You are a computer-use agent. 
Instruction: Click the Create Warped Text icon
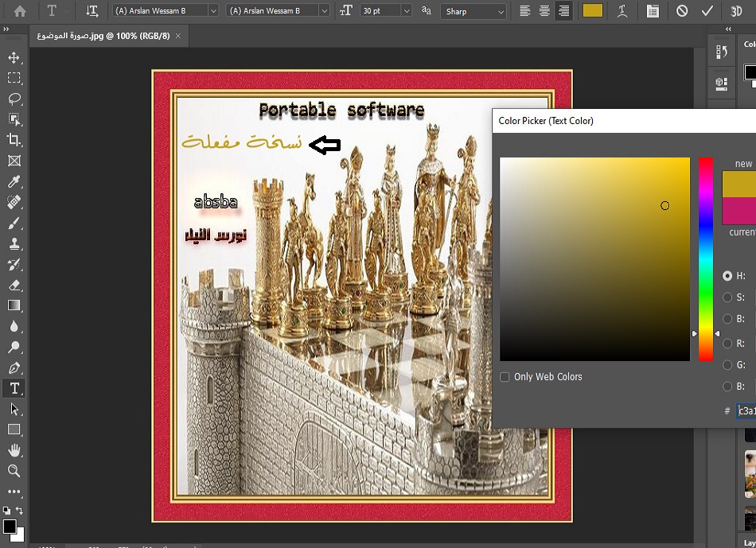tap(623, 11)
